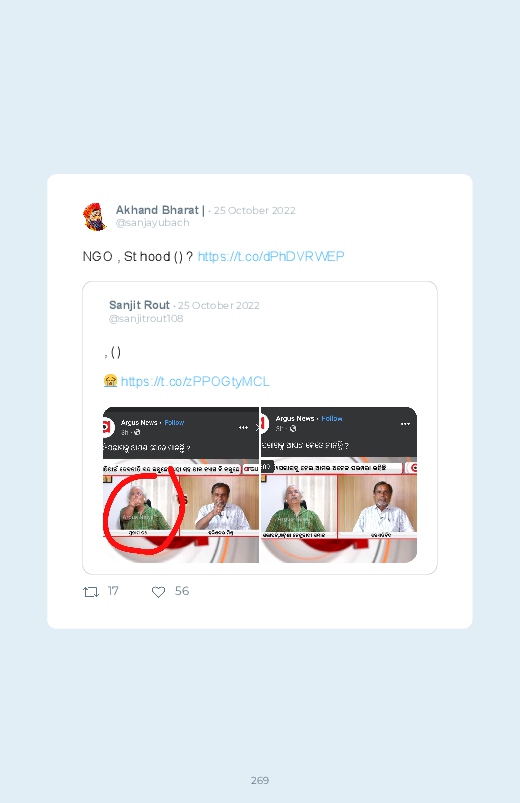Screen dimensions: 520x803
Task: Click the retweet icon
Action: coord(91,592)
